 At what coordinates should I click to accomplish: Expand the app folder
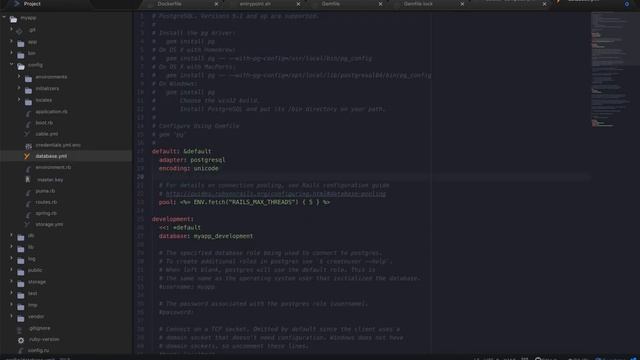11,41
